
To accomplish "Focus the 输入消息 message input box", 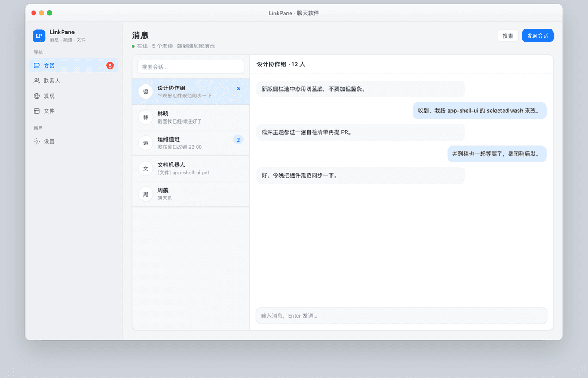I will [x=401, y=316].
